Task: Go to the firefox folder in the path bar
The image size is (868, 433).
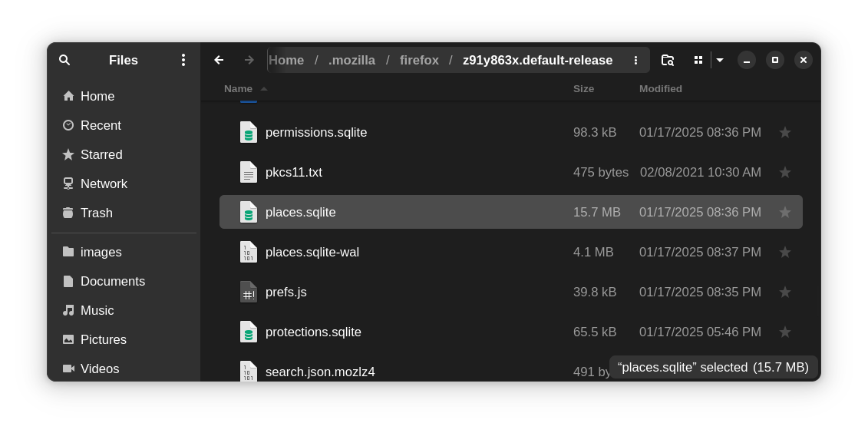Action: click(419, 60)
